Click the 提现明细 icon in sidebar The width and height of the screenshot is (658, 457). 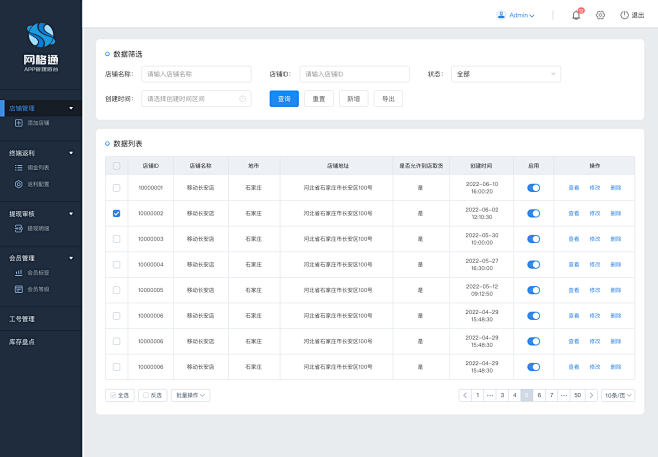coord(19,229)
